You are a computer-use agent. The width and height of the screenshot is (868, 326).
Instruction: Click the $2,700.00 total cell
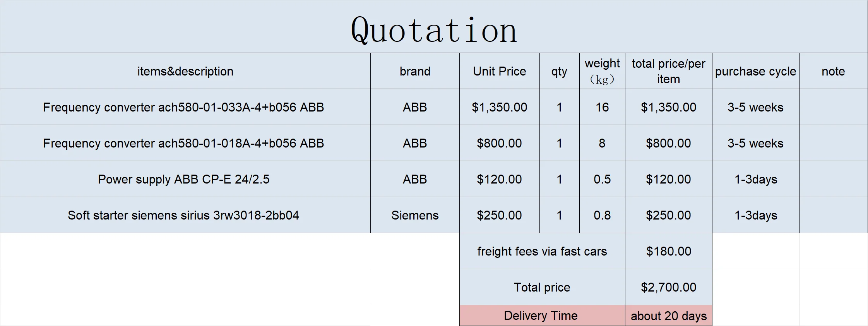pyautogui.click(x=669, y=287)
